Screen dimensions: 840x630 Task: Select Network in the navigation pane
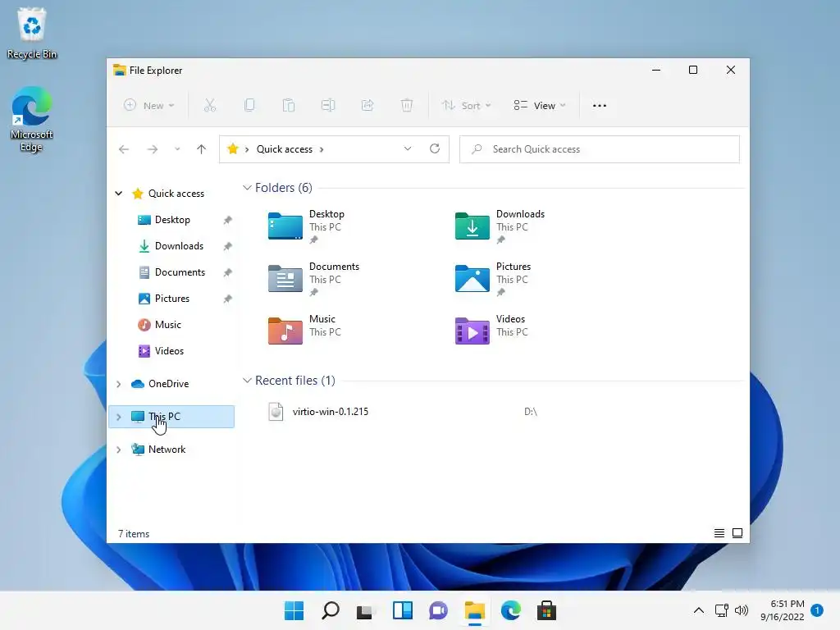coord(167,450)
